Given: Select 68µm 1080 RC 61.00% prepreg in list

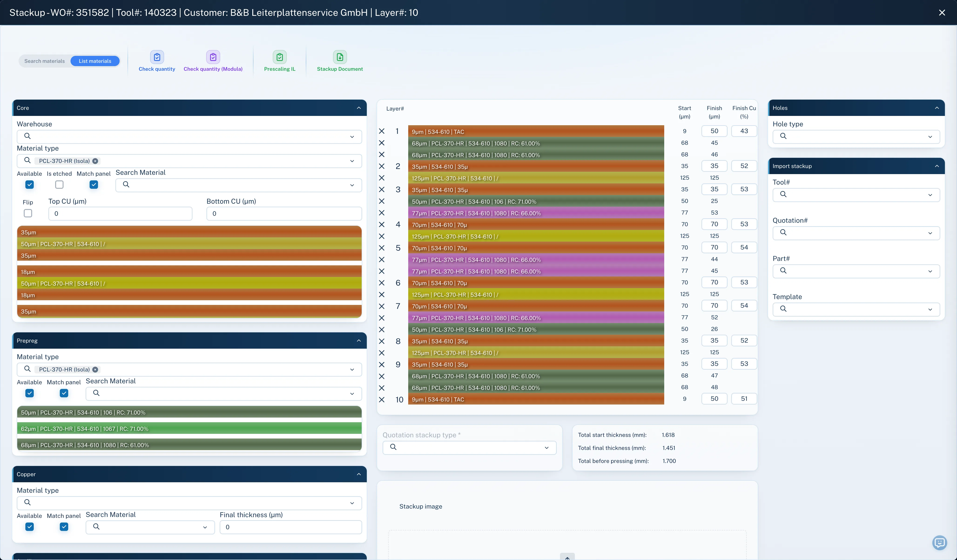Looking at the screenshot, I should [x=189, y=445].
